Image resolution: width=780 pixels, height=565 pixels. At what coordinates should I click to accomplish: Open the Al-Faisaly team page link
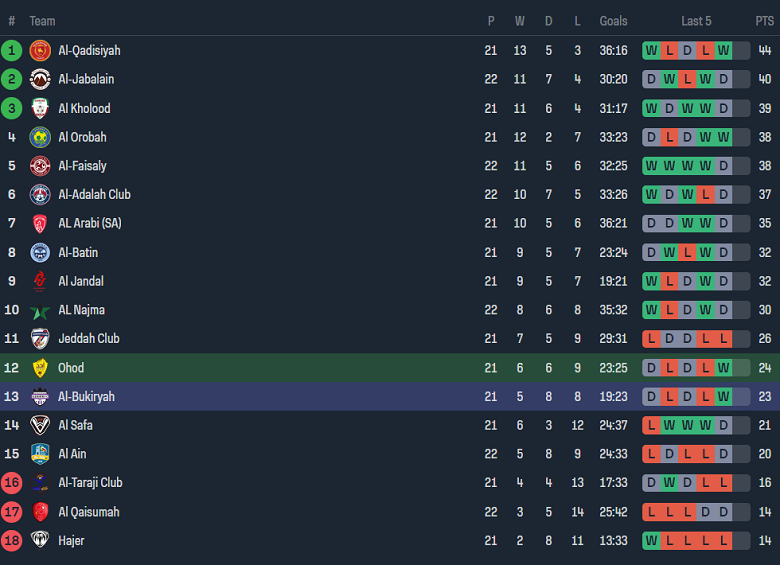pos(82,166)
